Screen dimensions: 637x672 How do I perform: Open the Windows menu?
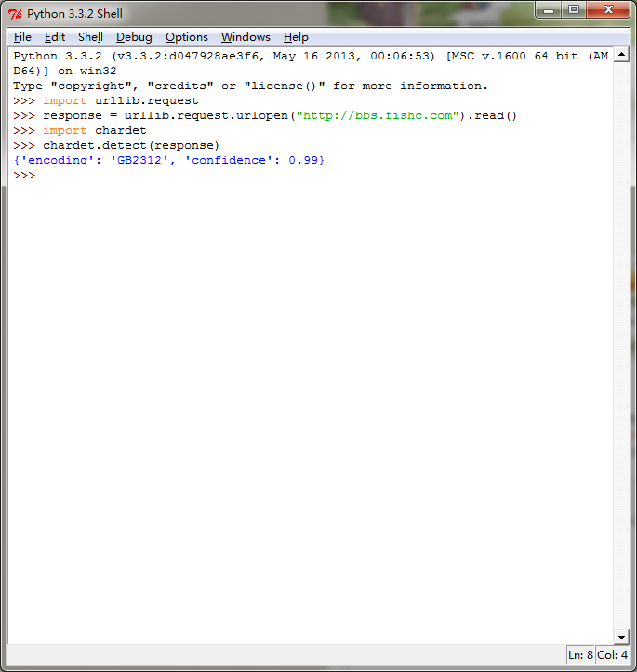click(246, 37)
